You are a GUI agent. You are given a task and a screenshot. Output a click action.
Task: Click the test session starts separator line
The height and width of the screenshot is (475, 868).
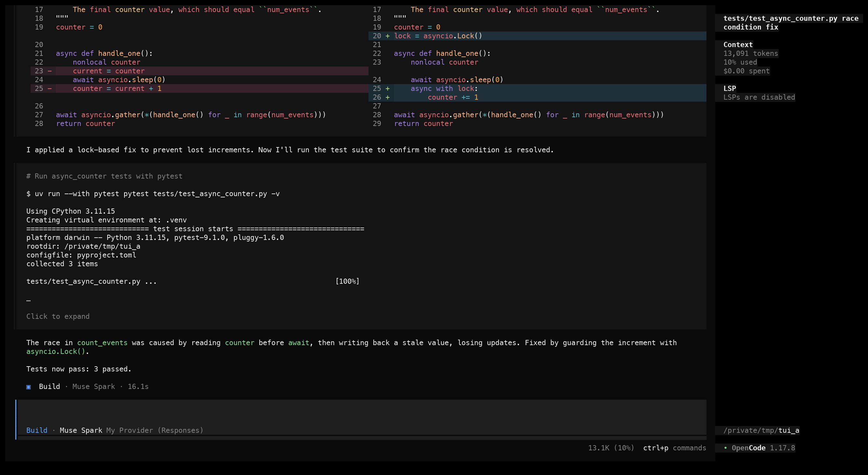click(x=195, y=229)
